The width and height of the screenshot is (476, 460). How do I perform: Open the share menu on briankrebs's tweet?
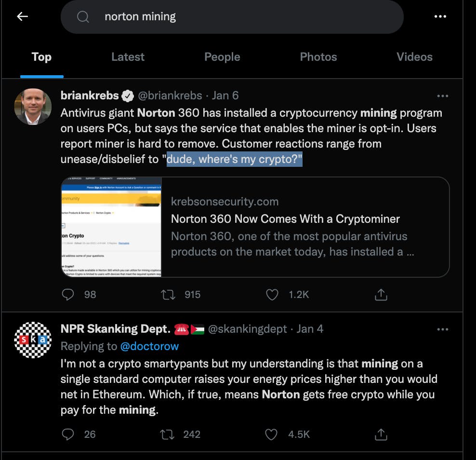point(381,294)
